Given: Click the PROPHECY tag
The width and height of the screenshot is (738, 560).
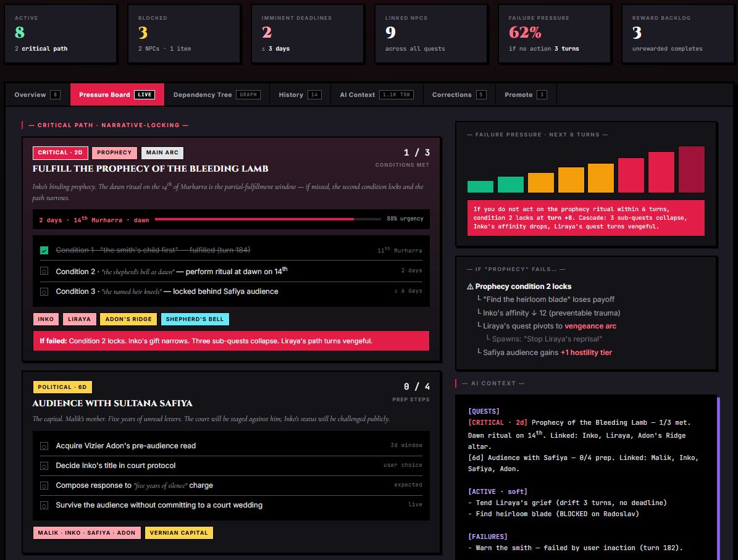Looking at the screenshot, I should 114,153.
